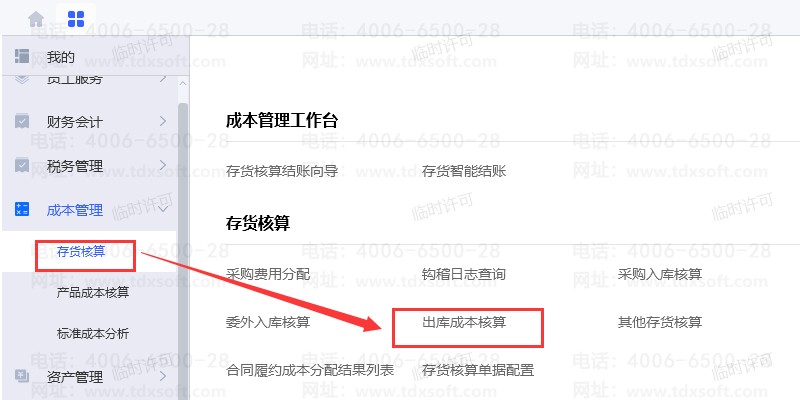This screenshot has height=400, width=800.
Task: Open the 出库成本核算 link
Action: point(464,322)
